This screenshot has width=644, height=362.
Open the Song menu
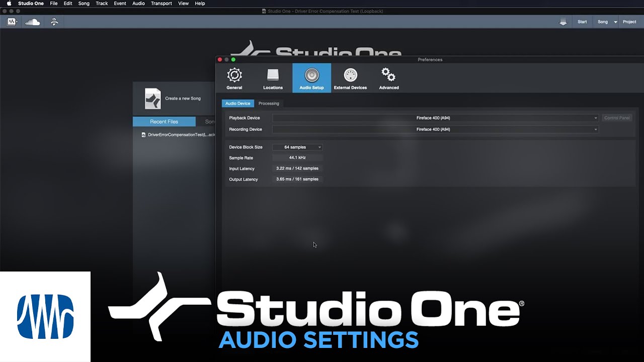[x=84, y=4]
